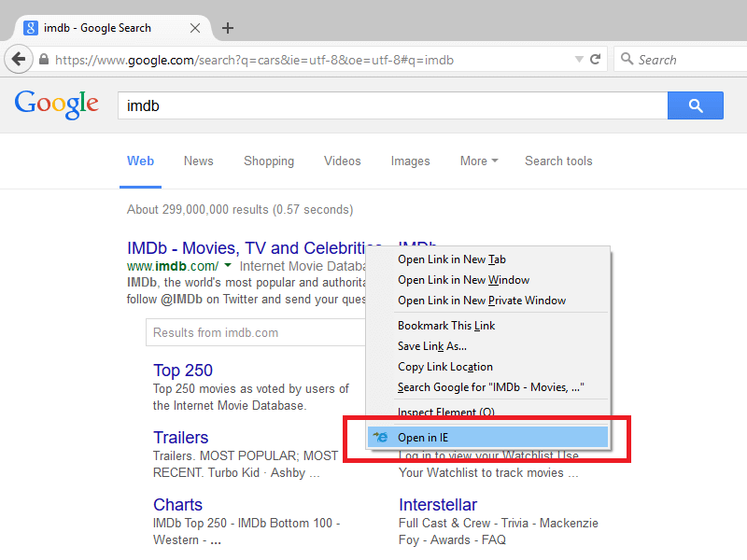Focus the Firefox Search field

pos(682,60)
